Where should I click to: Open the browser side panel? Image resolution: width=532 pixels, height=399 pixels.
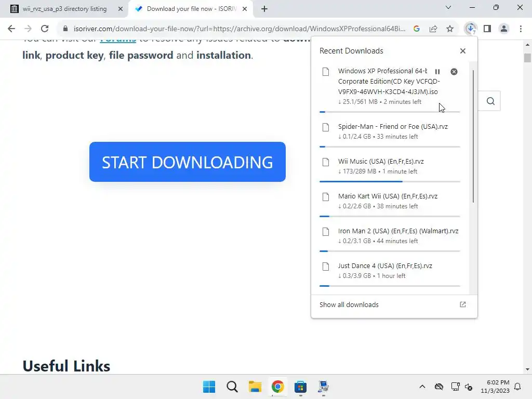click(487, 29)
